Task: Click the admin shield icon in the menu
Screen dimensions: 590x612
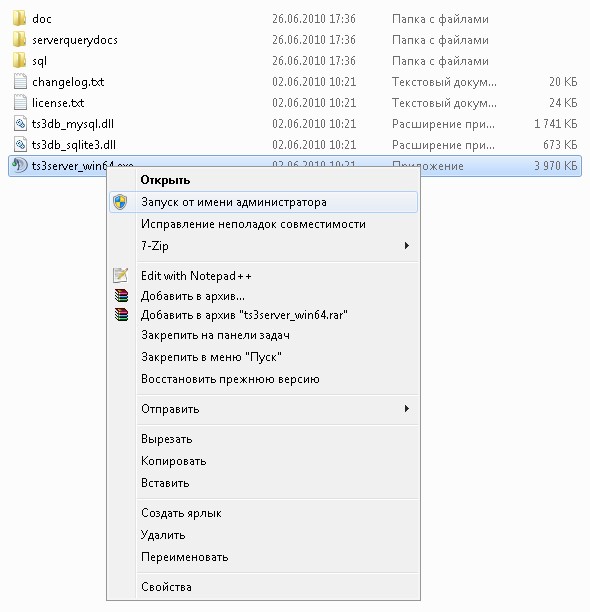Action: [x=120, y=202]
